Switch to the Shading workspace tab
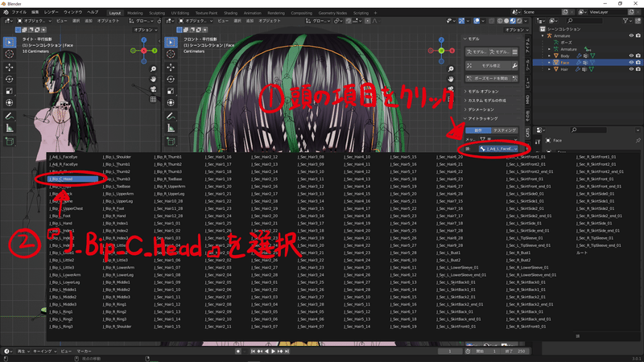644x362 pixels. [x=230, y=13]
